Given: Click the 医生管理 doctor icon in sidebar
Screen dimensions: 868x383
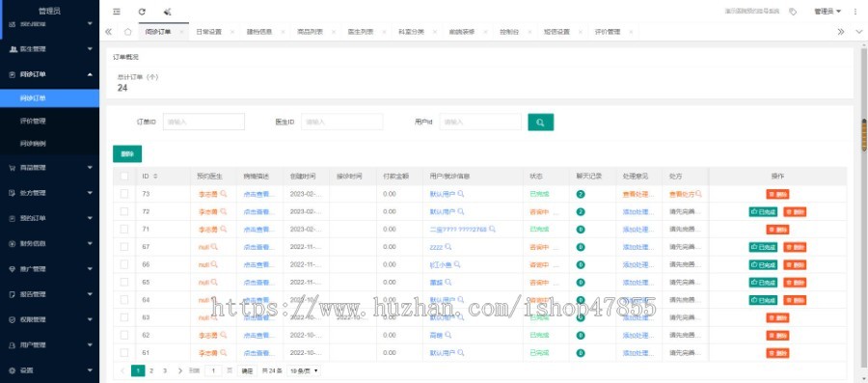Looking at the screenshot, I should tap(14, 48).
